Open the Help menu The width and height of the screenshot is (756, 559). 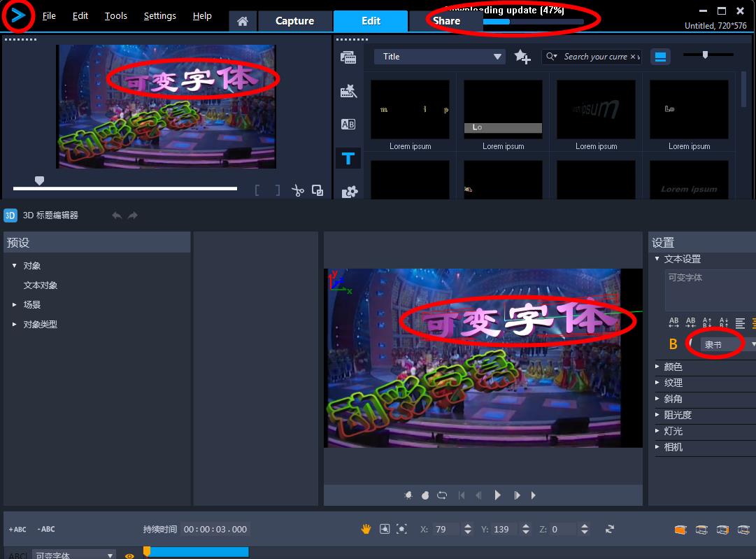(x=202, y=16)
